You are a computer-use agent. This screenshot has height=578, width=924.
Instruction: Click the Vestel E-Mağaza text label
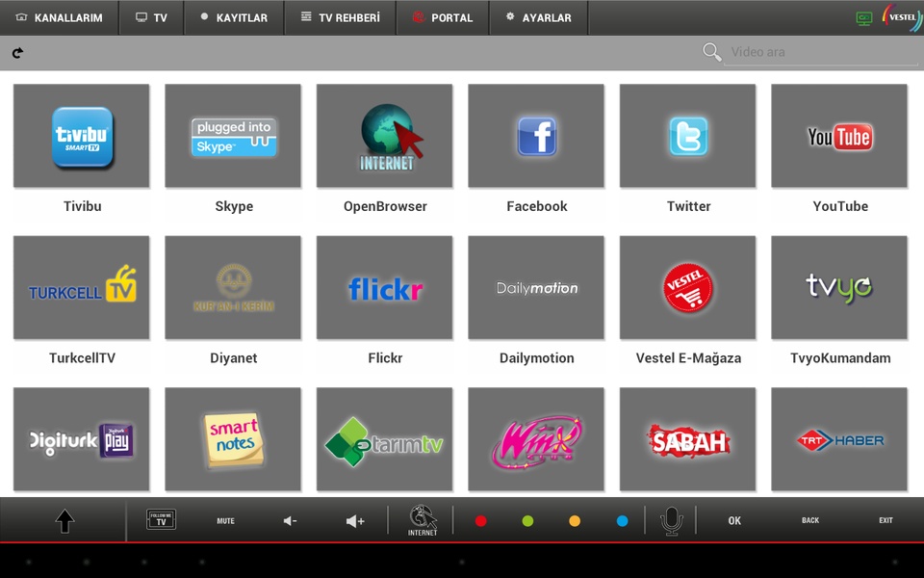(x=688, y=358)
